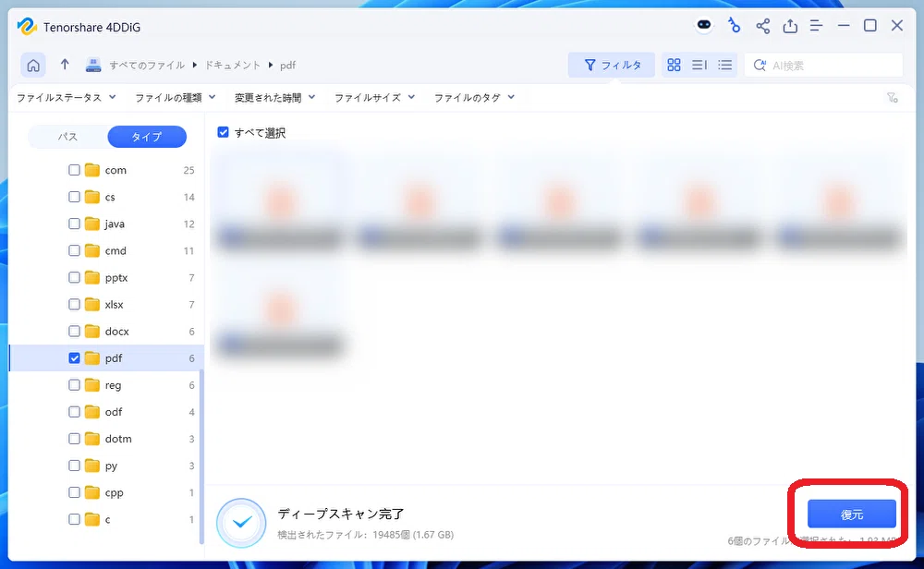The height and width of the screenshot is (569, 924).
Task: Switch to list view
Action: [724, 65]
